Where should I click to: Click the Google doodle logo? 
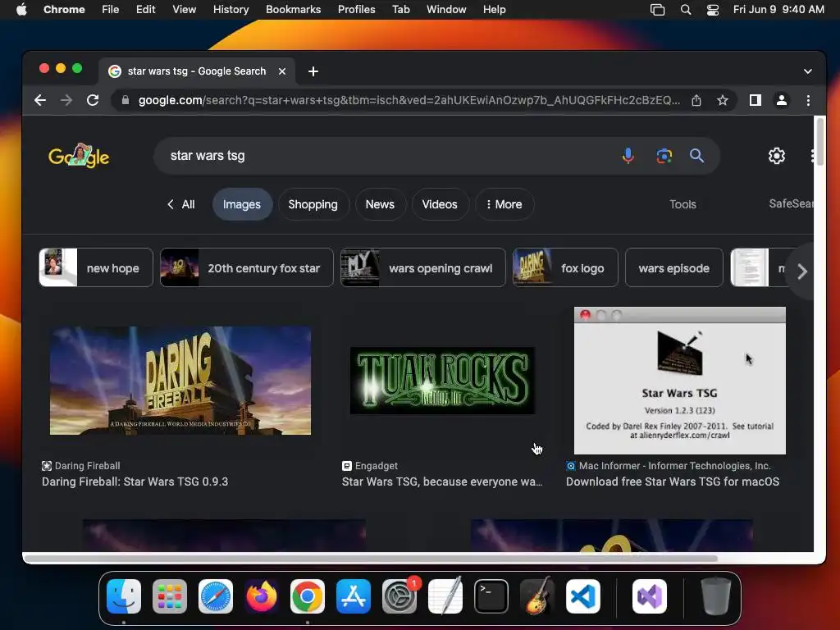[79, 156]
